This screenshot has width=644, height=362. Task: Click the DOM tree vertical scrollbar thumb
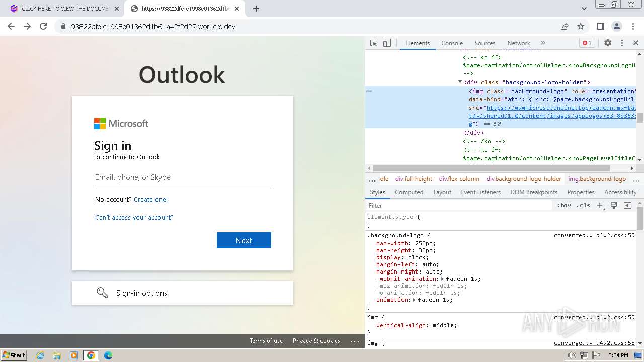(639, 118)
